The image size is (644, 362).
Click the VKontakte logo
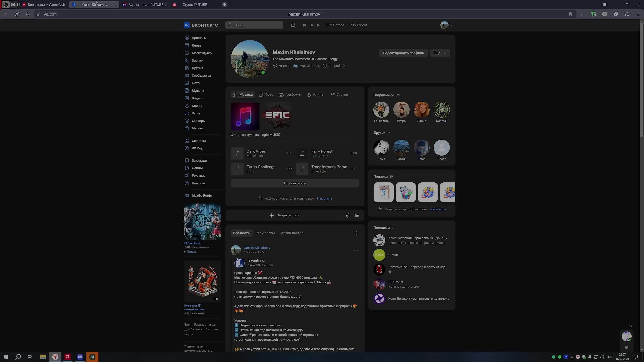point(201,25)
